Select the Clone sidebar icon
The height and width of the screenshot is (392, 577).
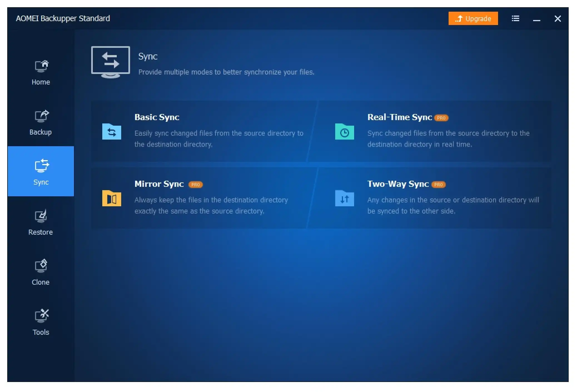(41, 266)
